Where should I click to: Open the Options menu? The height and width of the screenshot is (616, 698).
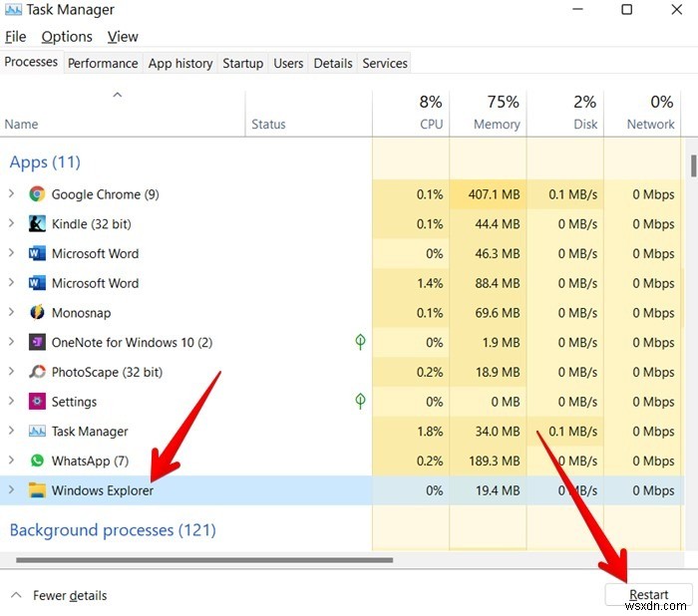click(x=67, y=37)
